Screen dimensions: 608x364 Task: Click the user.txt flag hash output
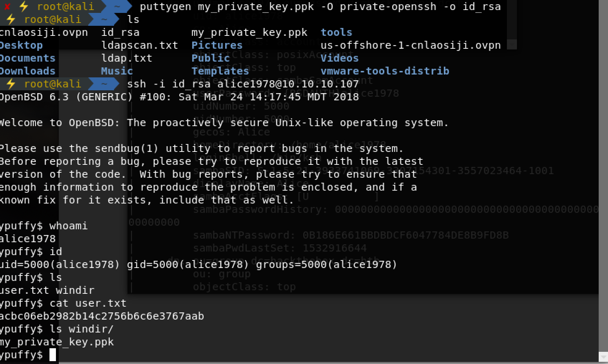tap(102, 316)
